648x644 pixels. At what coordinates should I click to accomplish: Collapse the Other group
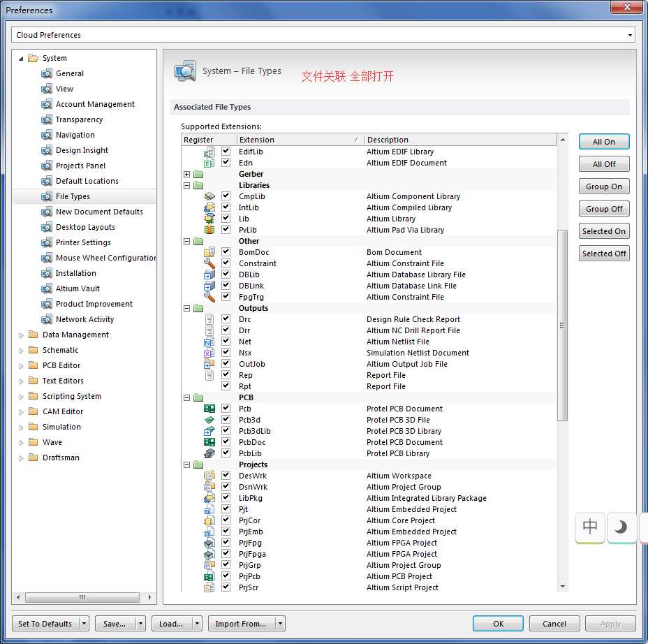(187, 241)
